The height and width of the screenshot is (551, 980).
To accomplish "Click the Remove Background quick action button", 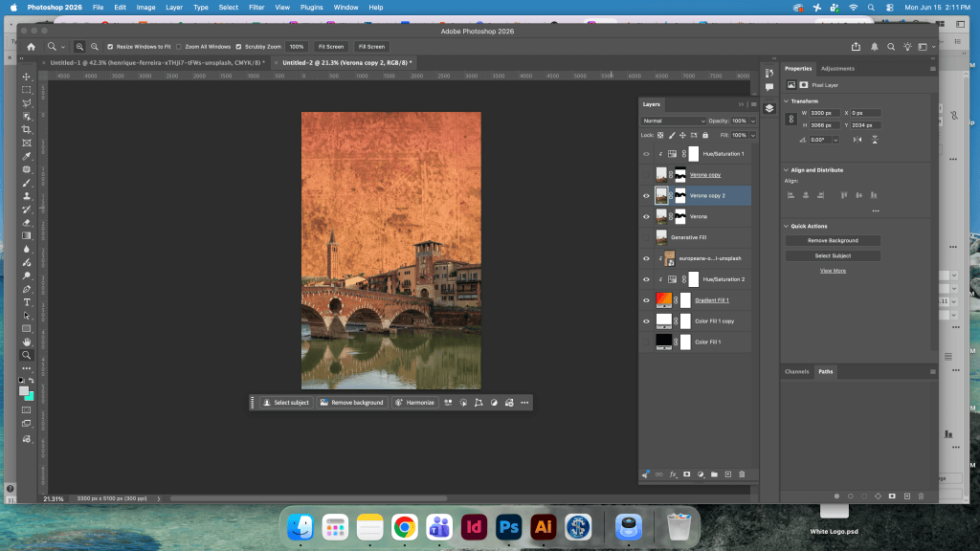I will click(833, 240).
